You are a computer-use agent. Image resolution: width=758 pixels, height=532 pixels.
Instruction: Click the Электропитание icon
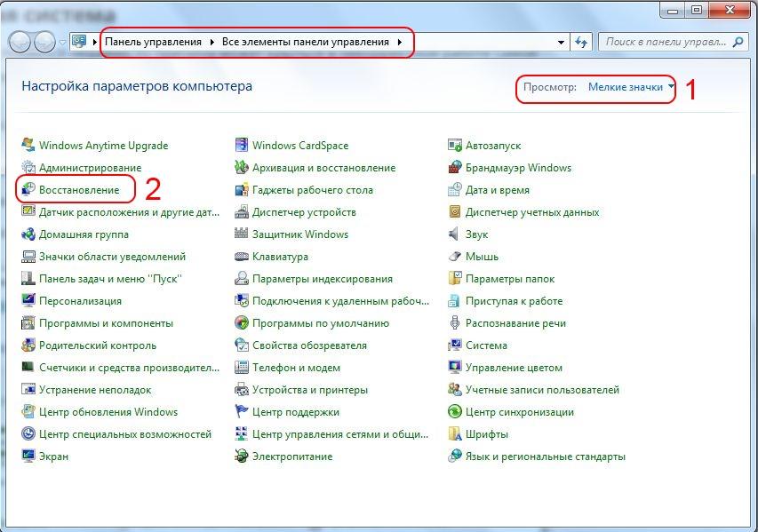(x=241, y=457)
